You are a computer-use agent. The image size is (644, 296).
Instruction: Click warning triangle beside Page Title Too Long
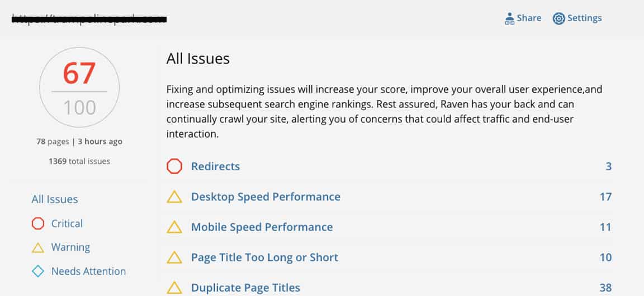[174, 258]
